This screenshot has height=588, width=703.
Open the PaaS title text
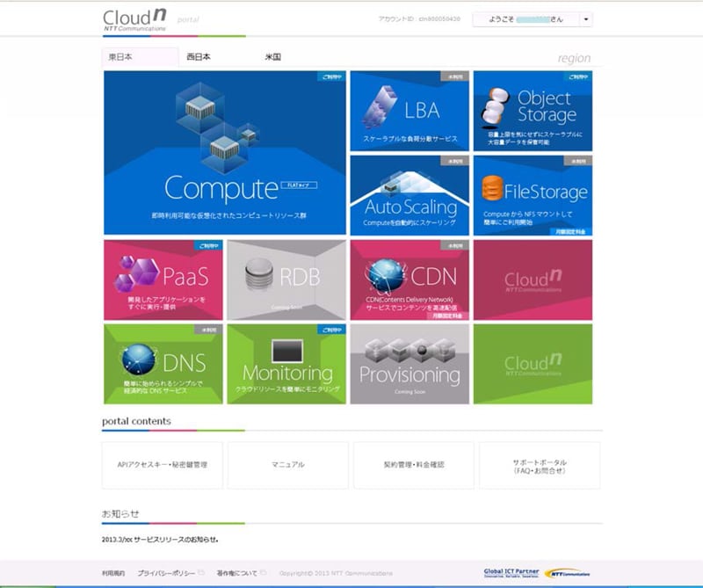point(185,276)
